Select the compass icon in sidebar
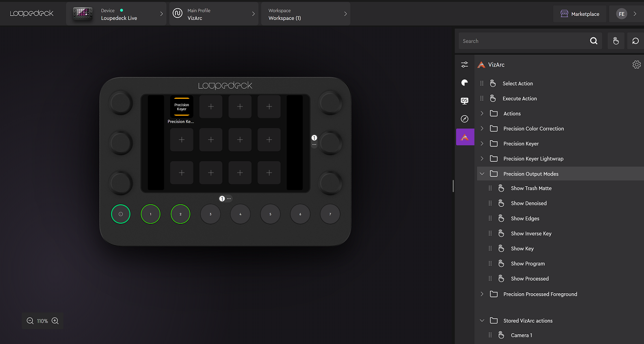The width and height of the screenshot is (644, 344). pos(465,119)
